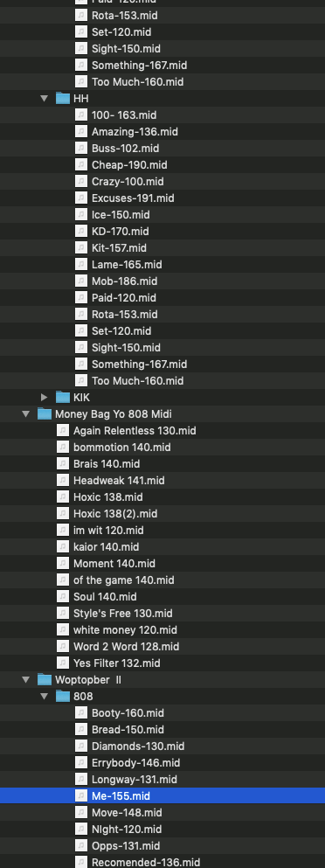Click the MIDI file icon for Booty-160.mid
325x868 pixels.
81,713
